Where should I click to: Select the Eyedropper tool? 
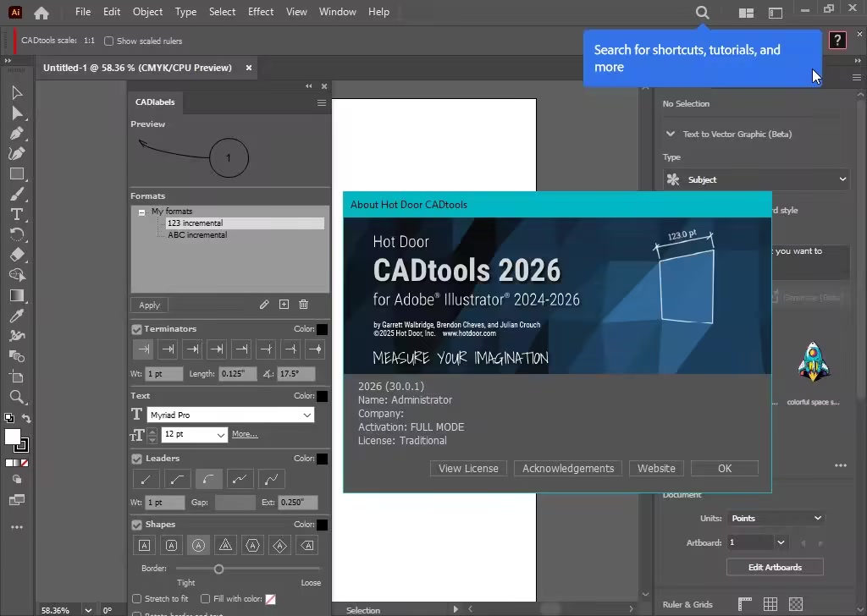pyautogui.click(x=17, y=316)
